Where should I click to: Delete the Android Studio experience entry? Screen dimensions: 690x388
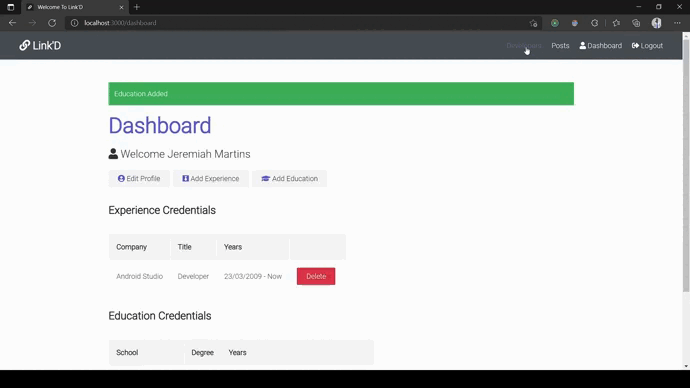(x=316, y=276)
